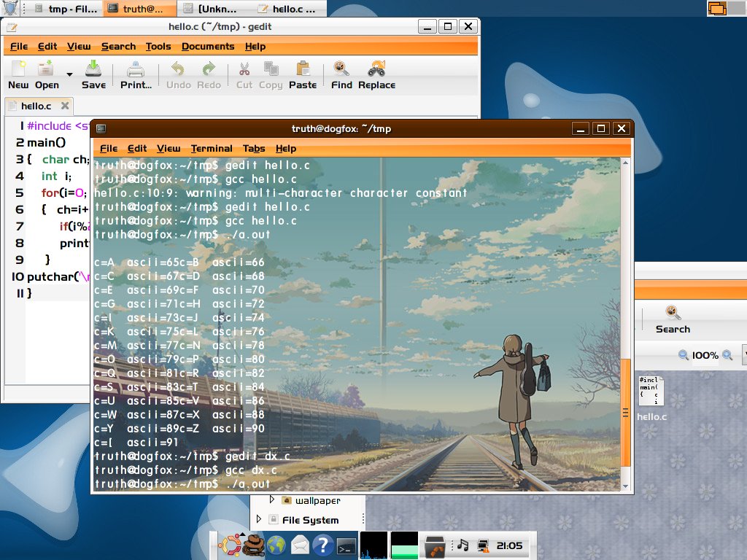Click the 'hello.c' file name label
The height and width of the screenshot is (560, 747).
point(651,417)
